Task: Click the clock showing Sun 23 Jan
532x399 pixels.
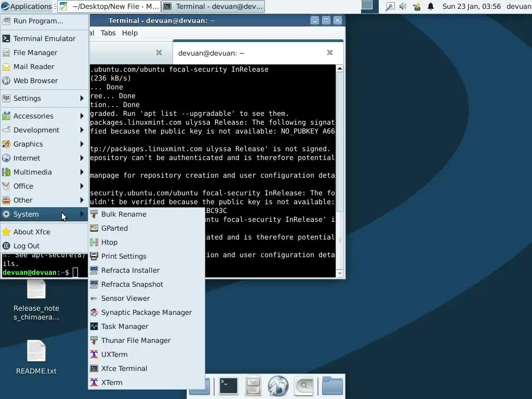Action: click(472, 6)
